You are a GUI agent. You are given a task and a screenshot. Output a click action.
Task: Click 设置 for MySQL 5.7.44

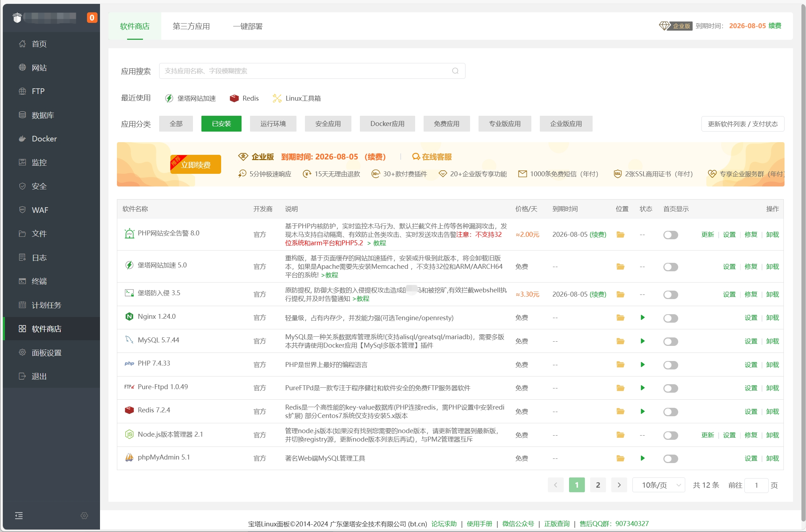click(751, 341)
